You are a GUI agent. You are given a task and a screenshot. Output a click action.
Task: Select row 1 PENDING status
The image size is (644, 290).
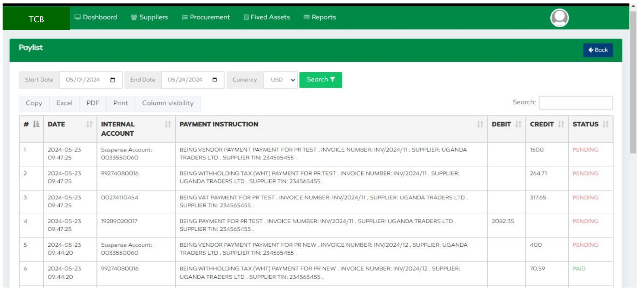tap(585, 149)
